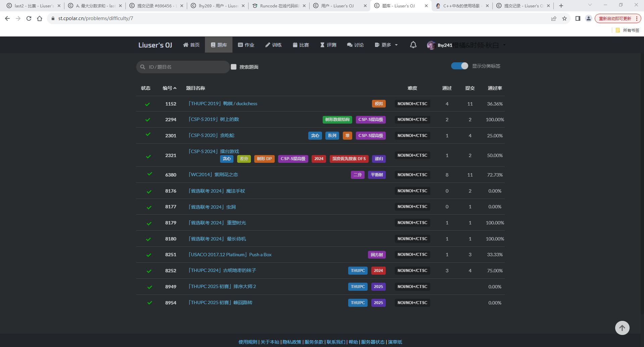Open the browser profile avatar icon

point(588,18)
